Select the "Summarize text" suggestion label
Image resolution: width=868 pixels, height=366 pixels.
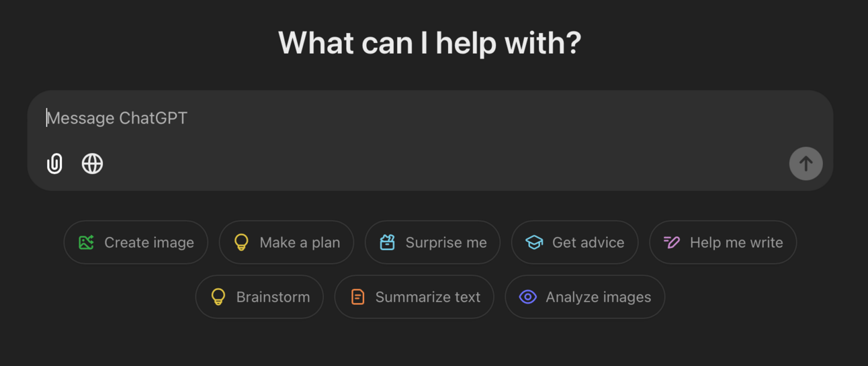tap(428, 297)
